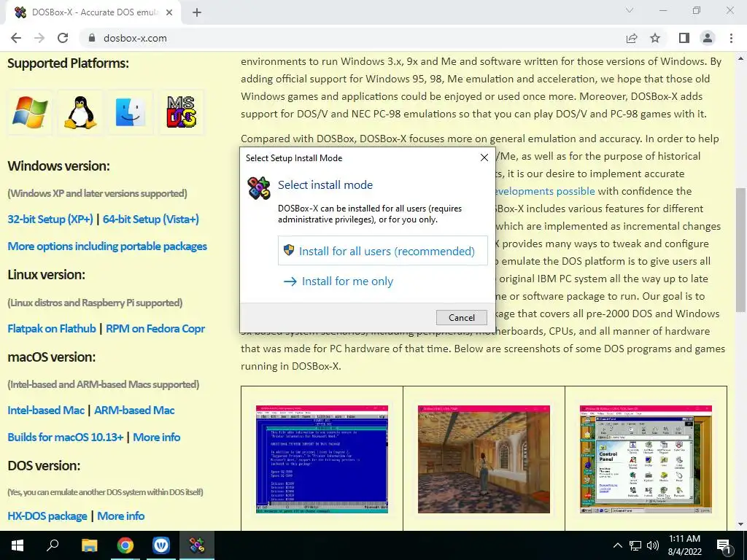This screenshot has width=747, height=560.
Task: Open File Explorer from the taskbar
Action: (x=89, y=545)
